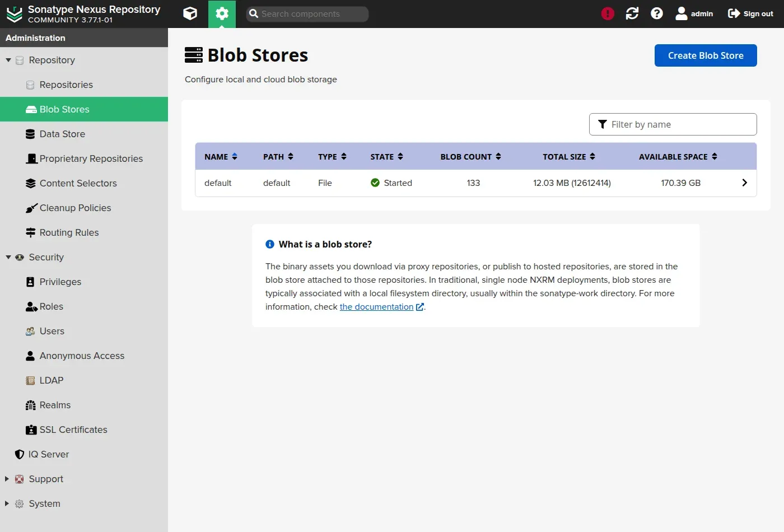Click the 170.39 GB available space cell
This screenshot has height=532, width=784.
click(x=680, y=183)
